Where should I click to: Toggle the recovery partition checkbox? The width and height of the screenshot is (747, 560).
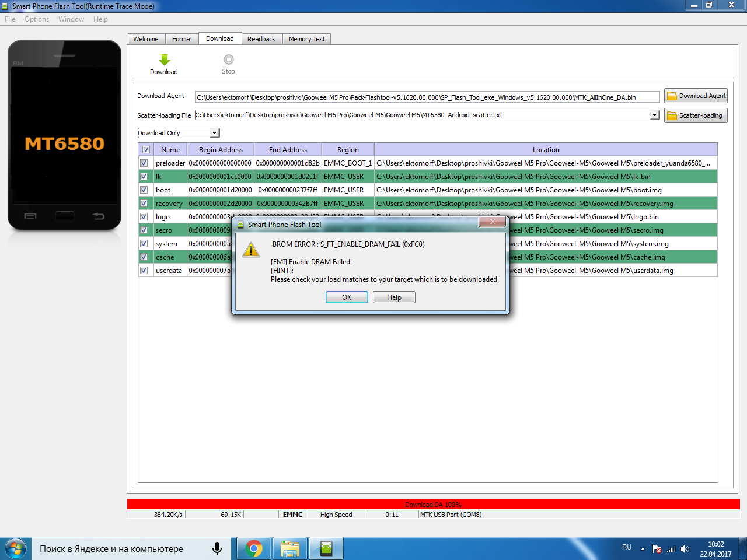pos(144,204)
